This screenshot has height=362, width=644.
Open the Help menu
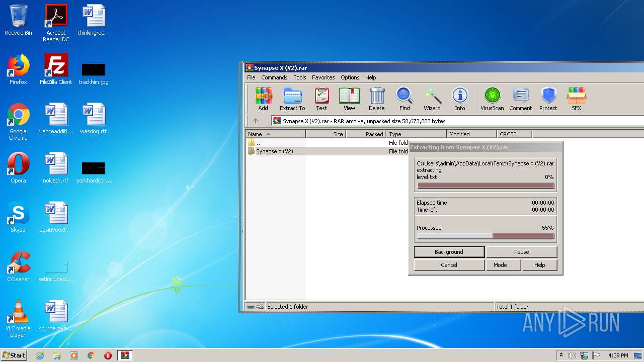(x=370, y=77)
